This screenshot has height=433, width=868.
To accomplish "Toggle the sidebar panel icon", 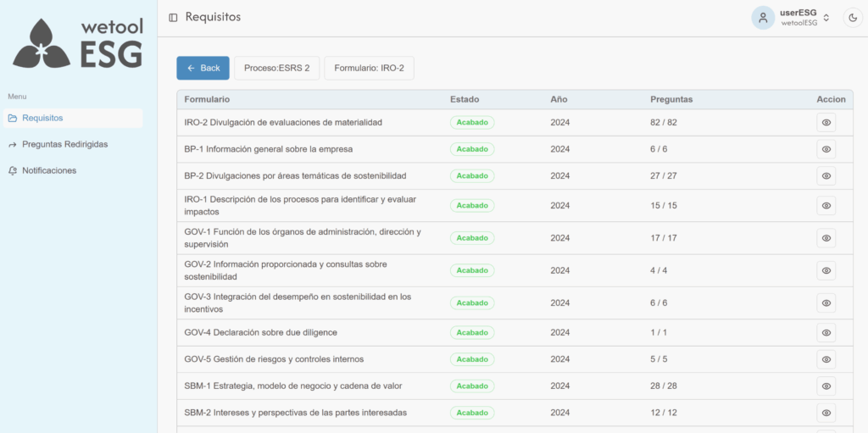I will tap(173, 17).
